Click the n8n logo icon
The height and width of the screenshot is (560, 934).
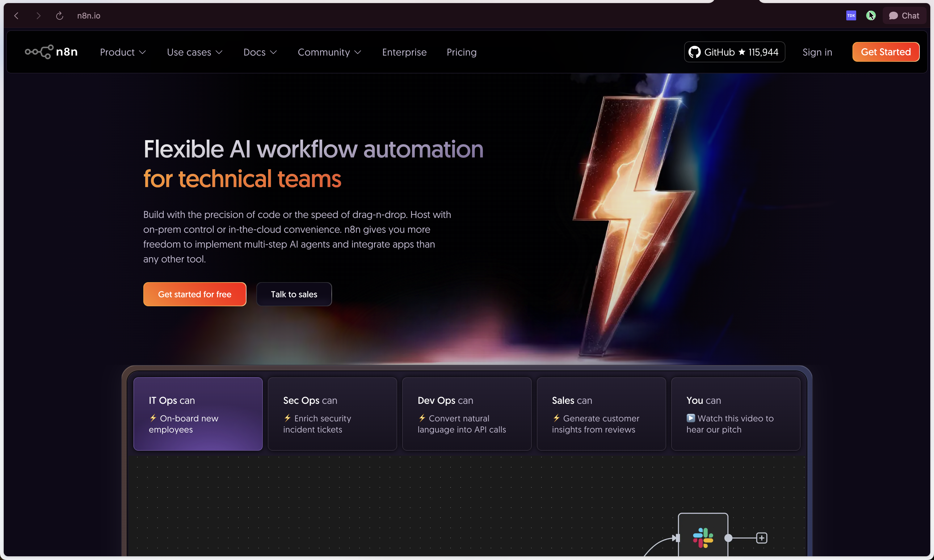coord(39,52)
